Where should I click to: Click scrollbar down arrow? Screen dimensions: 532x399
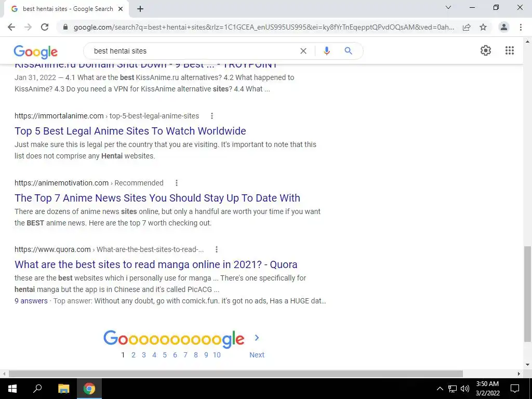point(527,365)
